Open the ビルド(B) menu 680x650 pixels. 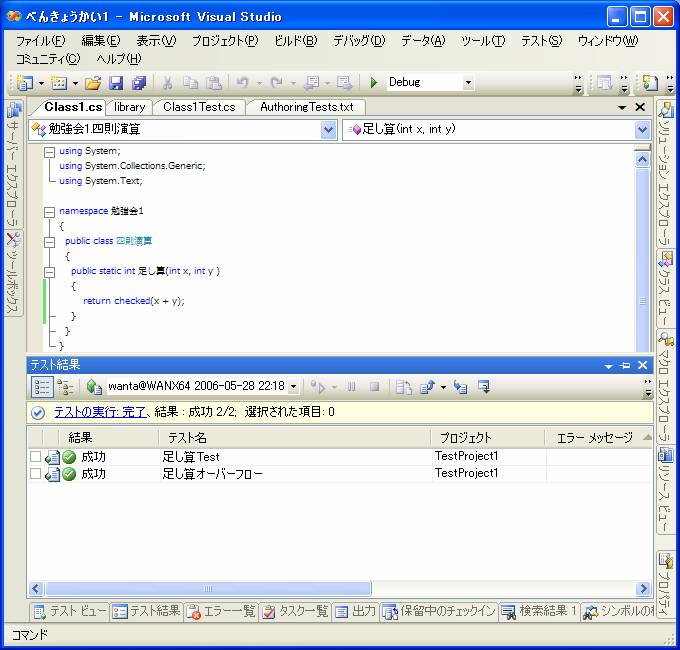(295, 41)
